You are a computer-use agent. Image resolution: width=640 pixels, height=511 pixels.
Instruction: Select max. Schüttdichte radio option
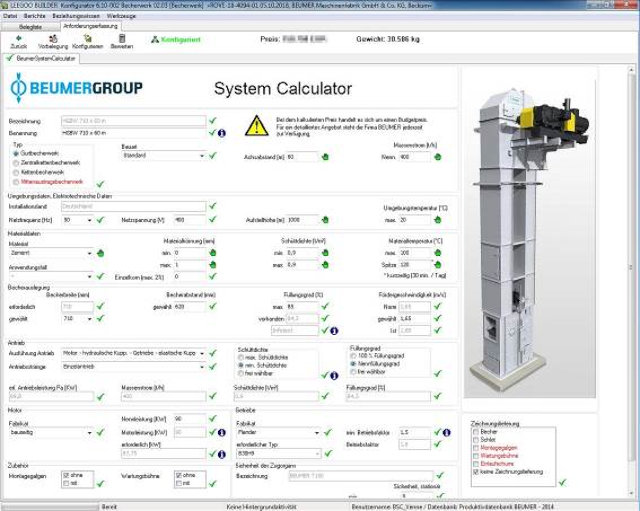click(241, 358)
